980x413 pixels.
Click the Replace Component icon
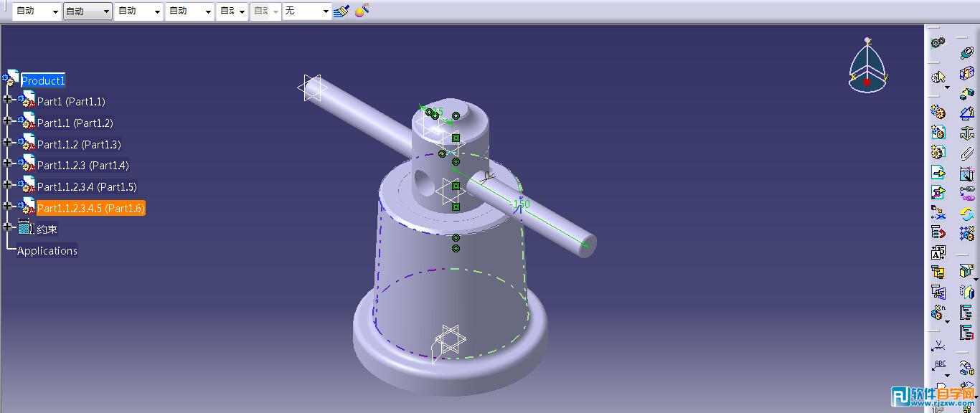tap(938, 212)
